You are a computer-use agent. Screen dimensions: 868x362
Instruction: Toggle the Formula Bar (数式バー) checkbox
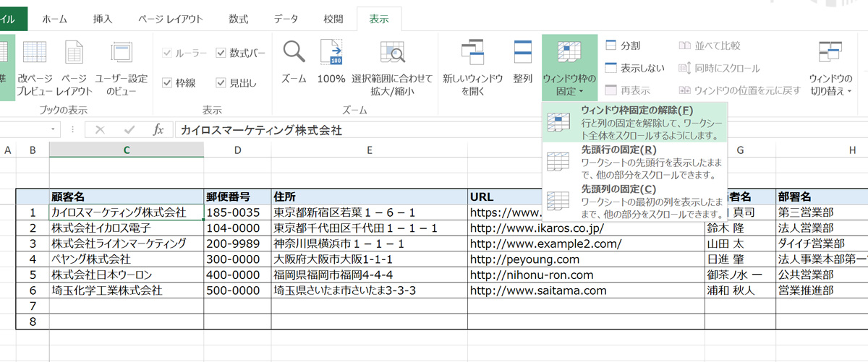tap(221, 53)
